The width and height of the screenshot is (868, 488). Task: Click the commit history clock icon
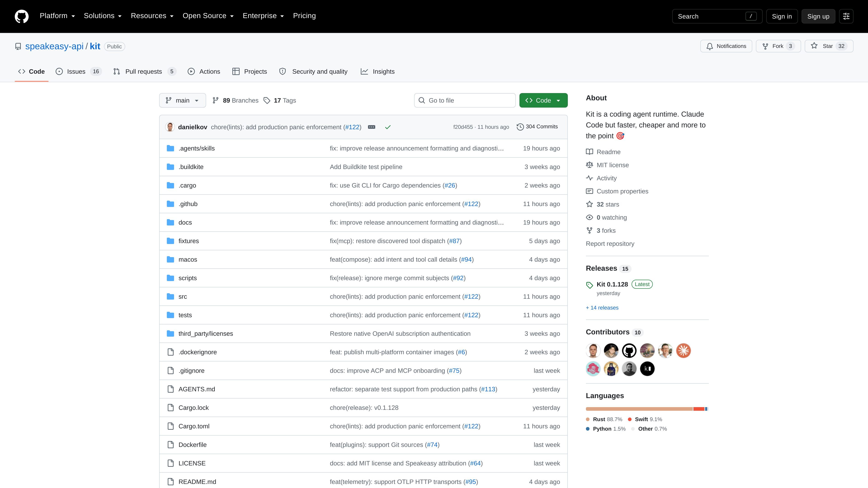pos(520,127)
